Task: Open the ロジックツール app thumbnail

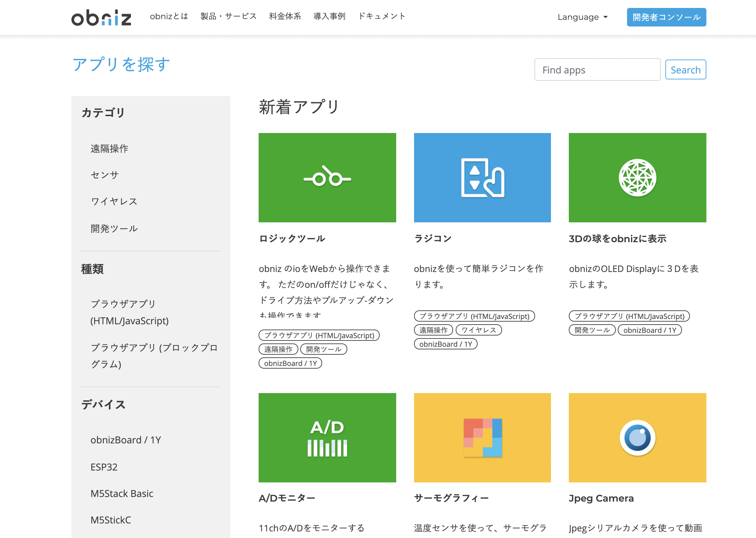Action: [327, 178]
